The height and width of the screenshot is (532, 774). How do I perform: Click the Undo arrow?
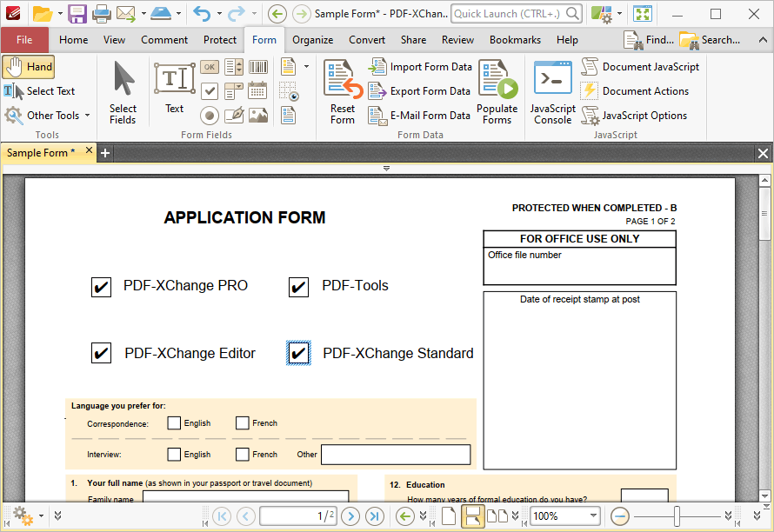click(202, 14)
